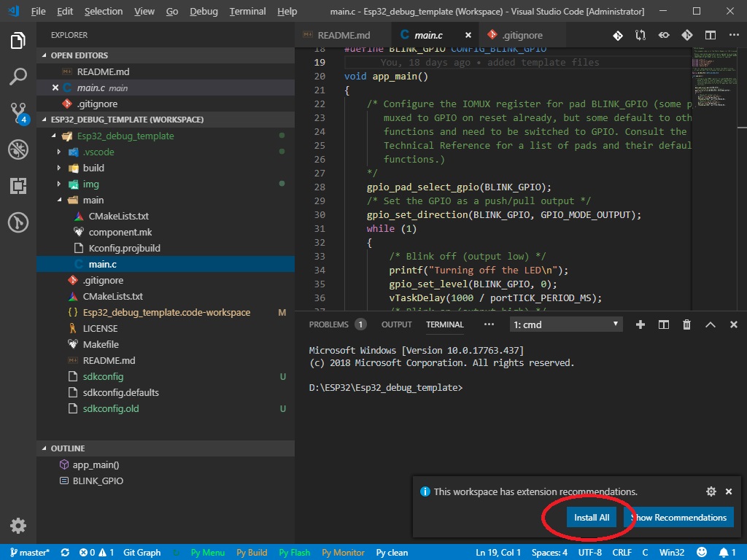Click Py Build in the status bar
The image size is (747, 560).
(252, 553)
